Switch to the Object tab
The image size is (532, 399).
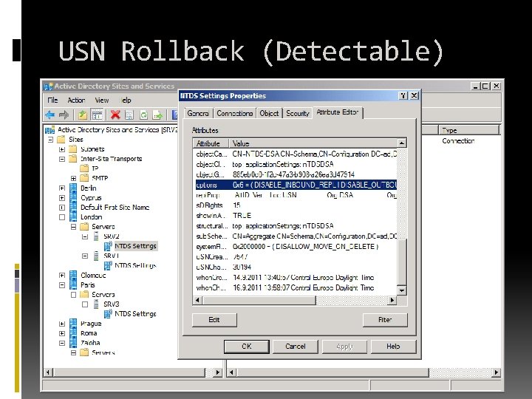(x=269, y=113)
